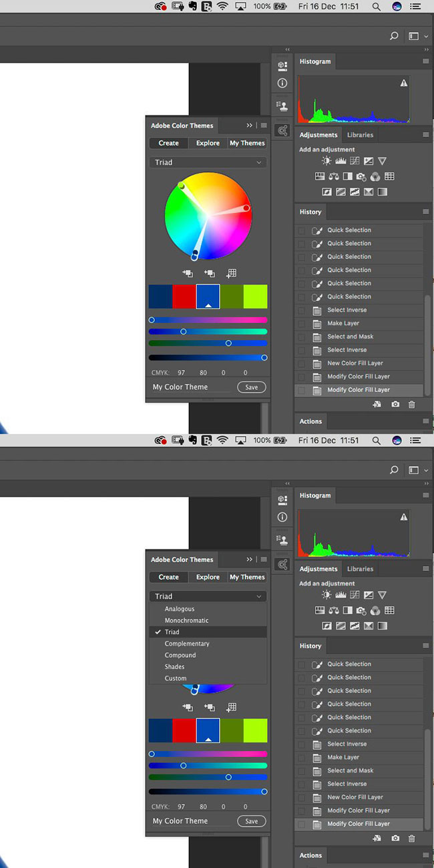Screen dimensions: 434x868
Task: Click the Color Balance scales icon
Action: click(x=333, y=176)
